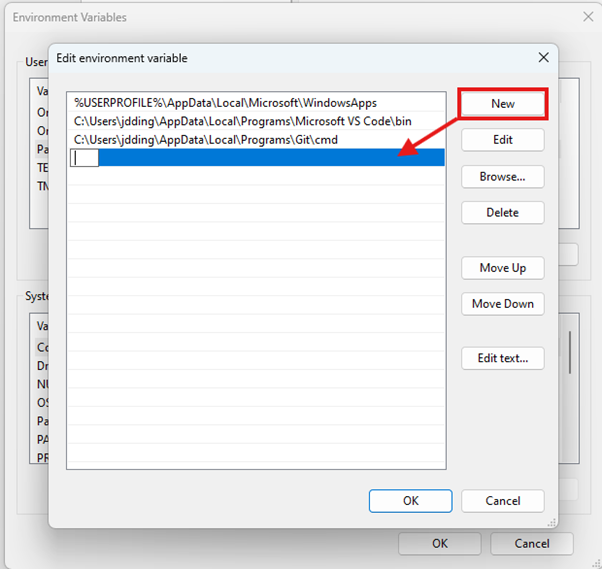Open the Edit text... option
Screen dimensions: 602x569
click(502, 358)
